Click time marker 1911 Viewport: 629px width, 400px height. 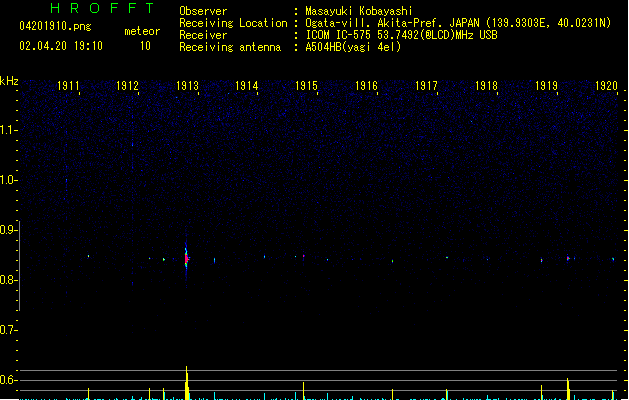(x=68, y=86)
